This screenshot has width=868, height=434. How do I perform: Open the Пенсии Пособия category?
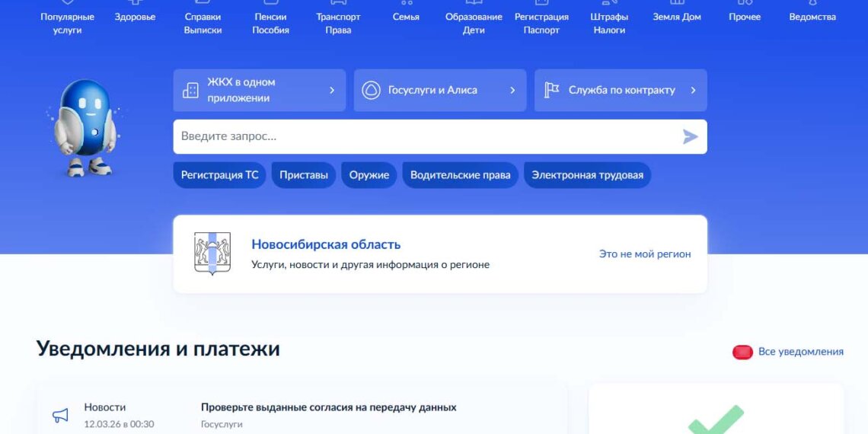[x=271, y=24]
